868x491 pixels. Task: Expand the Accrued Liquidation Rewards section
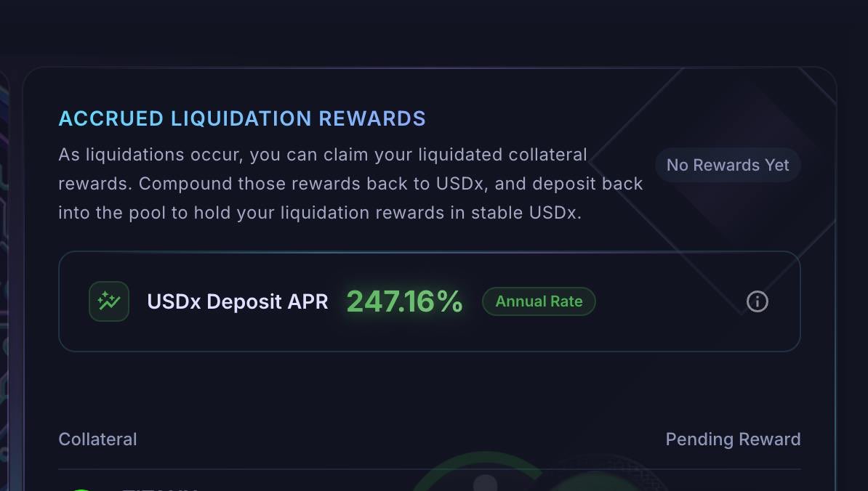pos(242,118)
